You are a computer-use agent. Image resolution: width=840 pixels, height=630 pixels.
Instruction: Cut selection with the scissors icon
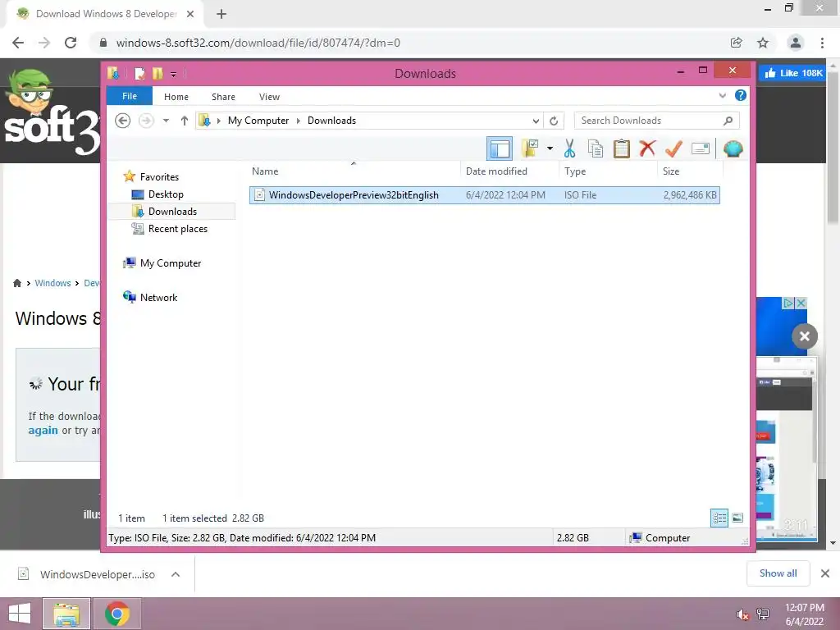click(569, 149)
